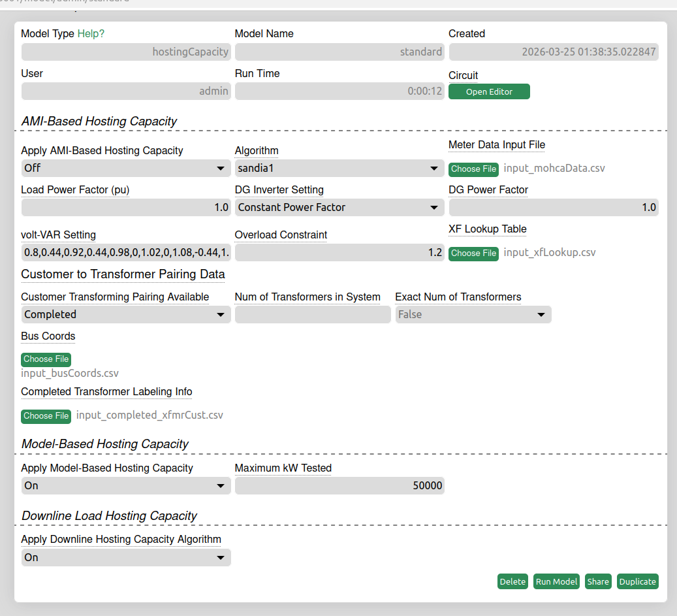Open the Help? link next to Model Type
Image resolution: width=677 pixels, height=616 pixels.
[x=91, y=34]
